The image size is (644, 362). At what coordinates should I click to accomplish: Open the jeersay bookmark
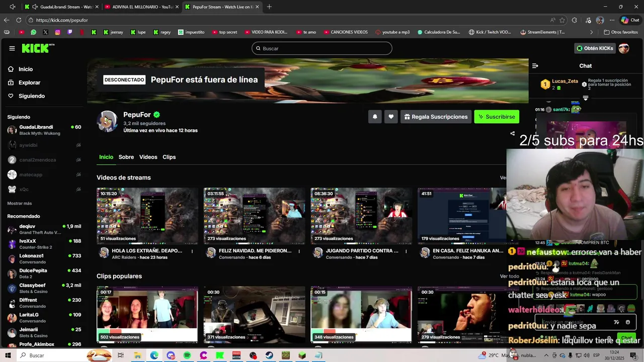[x=113, y=32]
